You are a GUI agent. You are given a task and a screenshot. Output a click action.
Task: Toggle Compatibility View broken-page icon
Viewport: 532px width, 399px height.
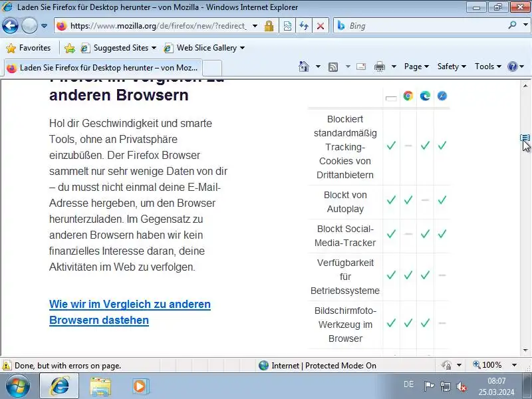coord(287,26)
